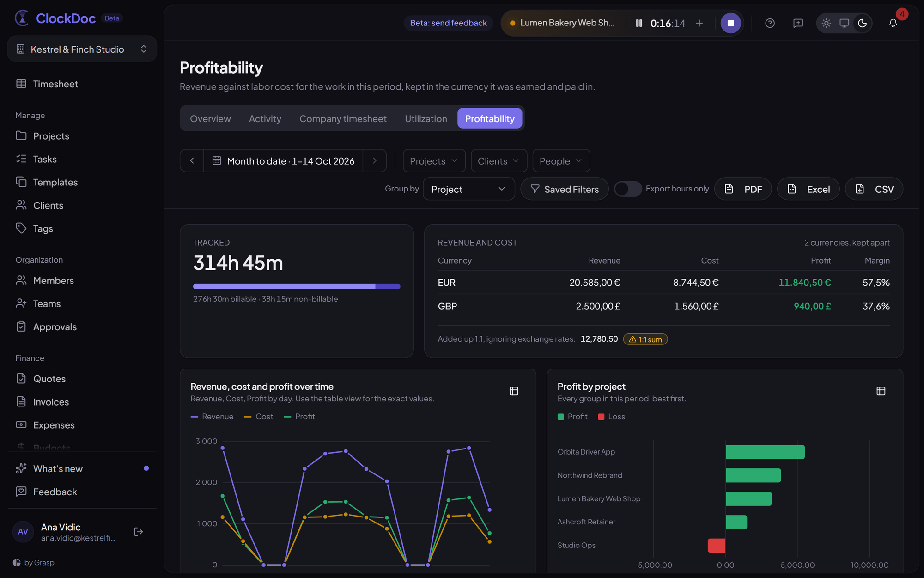
Task: Switch to the Activity tab
Action: (x=265, y=119)
